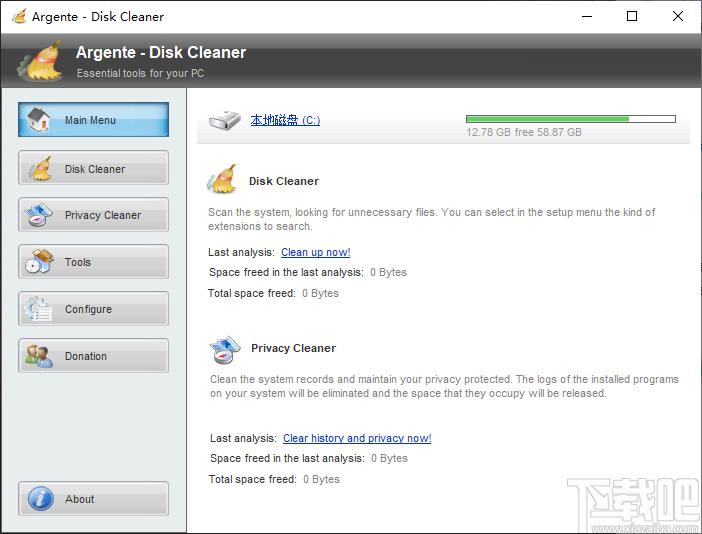702x534 pixels.
Task: Click 'Clear history and privacy now!' link
Action: [357, 438]
